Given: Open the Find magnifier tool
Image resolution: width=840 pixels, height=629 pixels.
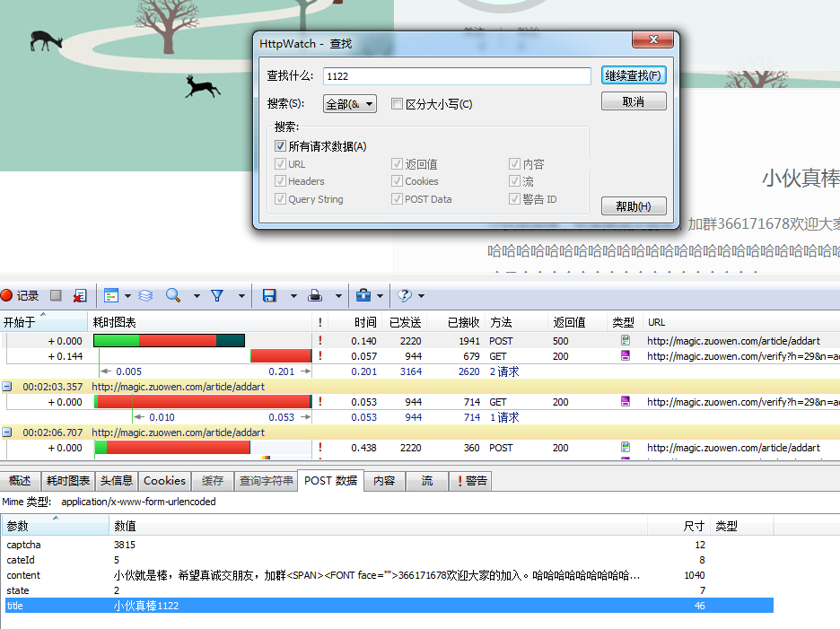Looking at the screenshot, I should point(172,296).
